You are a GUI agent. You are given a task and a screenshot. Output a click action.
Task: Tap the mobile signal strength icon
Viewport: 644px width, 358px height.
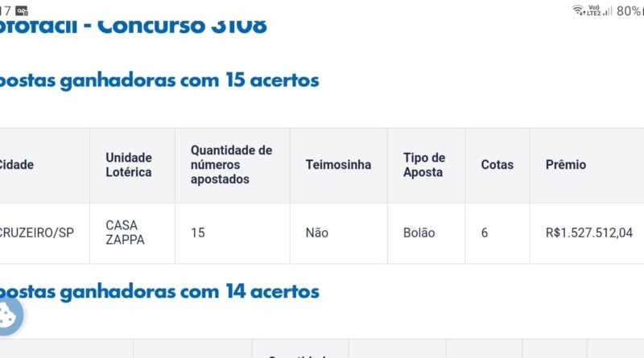(x=608, y=10)
